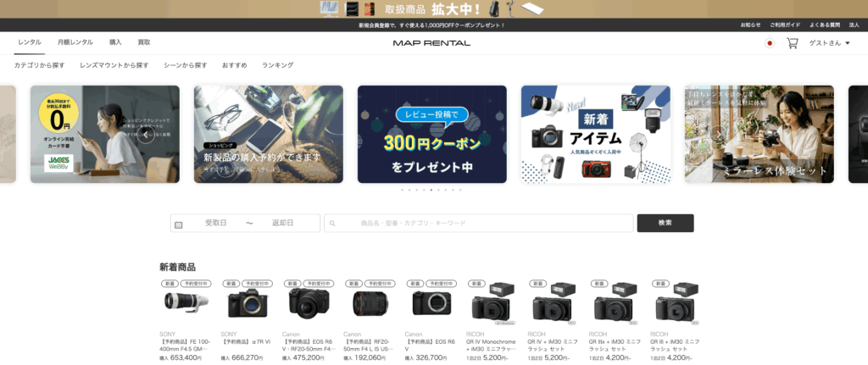868x365 pixels.
Task: Click 新着 badge on GR IV Monochrome
Action: coord(476,283)
